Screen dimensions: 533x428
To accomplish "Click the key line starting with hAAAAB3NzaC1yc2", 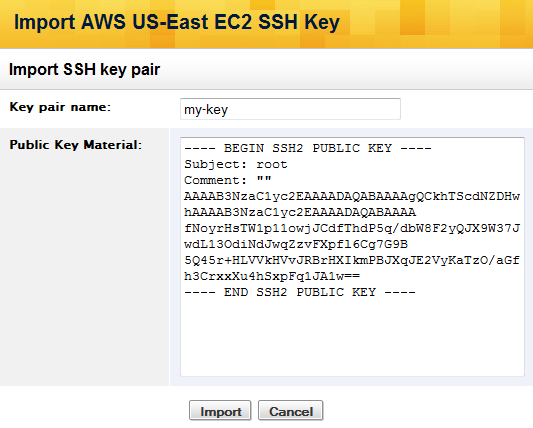I will pos(300,212).
